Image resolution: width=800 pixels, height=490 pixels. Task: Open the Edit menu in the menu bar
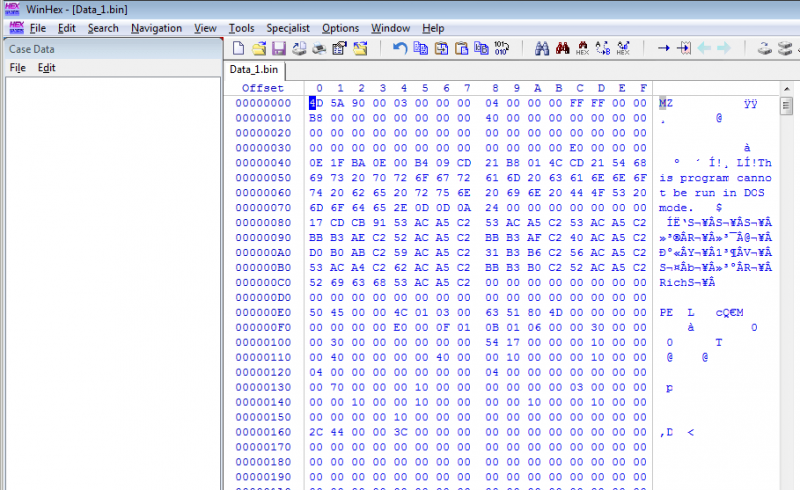(x=66, y=28)
